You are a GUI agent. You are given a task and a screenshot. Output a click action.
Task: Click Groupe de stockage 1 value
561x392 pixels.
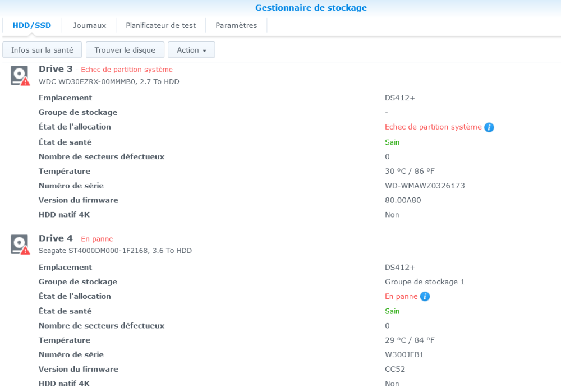click(425, 282)
